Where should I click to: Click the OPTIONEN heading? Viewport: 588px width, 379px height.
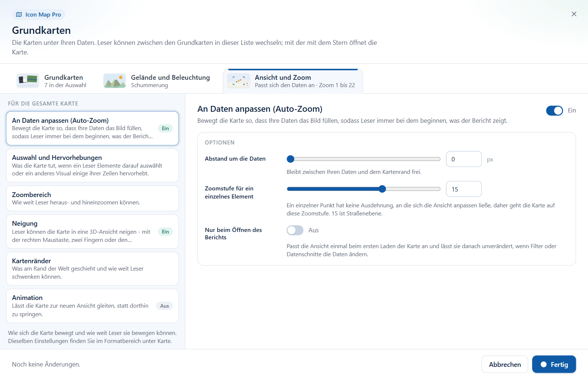click(x=220, y=143)
